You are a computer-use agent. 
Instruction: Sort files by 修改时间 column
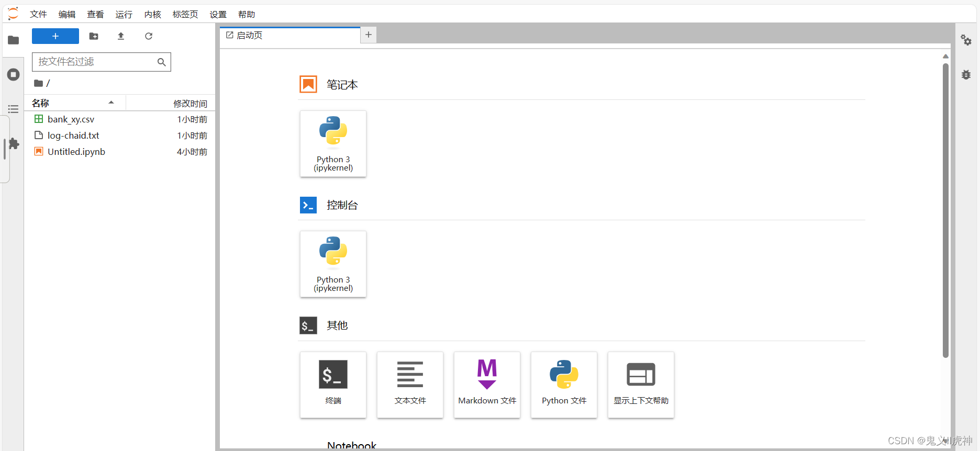(171, 103)
